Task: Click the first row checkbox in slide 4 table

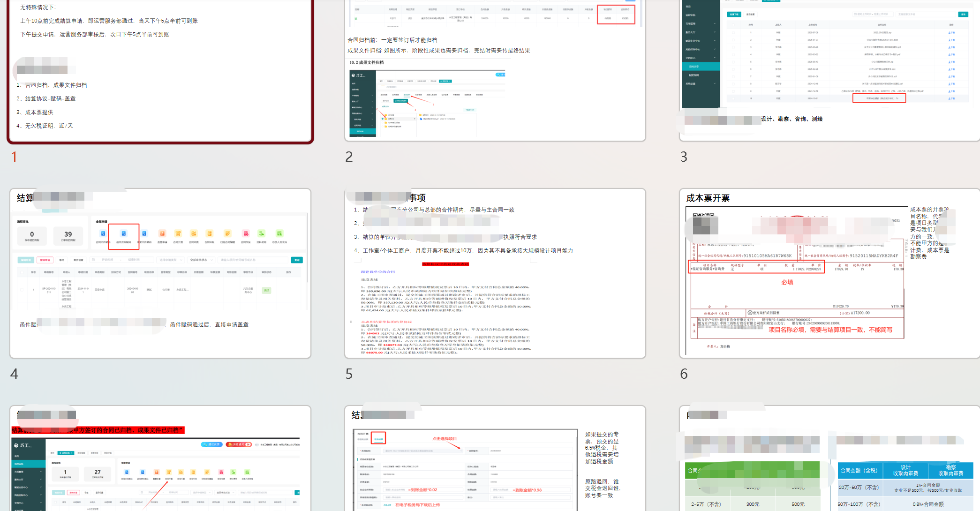Action: 22,290
